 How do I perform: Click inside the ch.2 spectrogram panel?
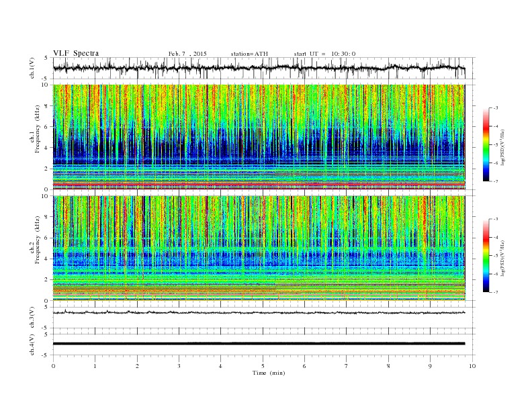(259, 248)
